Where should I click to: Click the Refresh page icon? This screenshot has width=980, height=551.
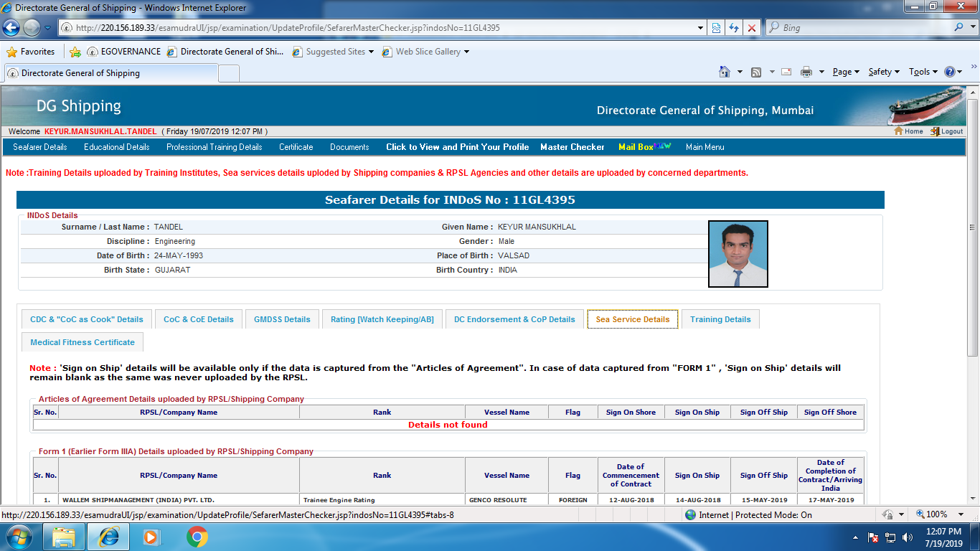pyautogui.click(x=733, y=28)
